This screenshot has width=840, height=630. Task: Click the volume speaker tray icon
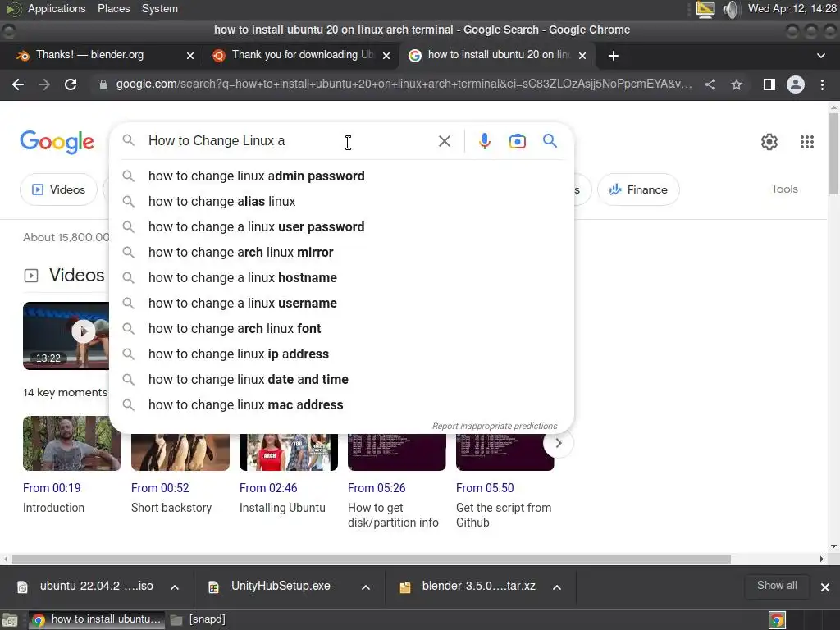click(731, 9)
